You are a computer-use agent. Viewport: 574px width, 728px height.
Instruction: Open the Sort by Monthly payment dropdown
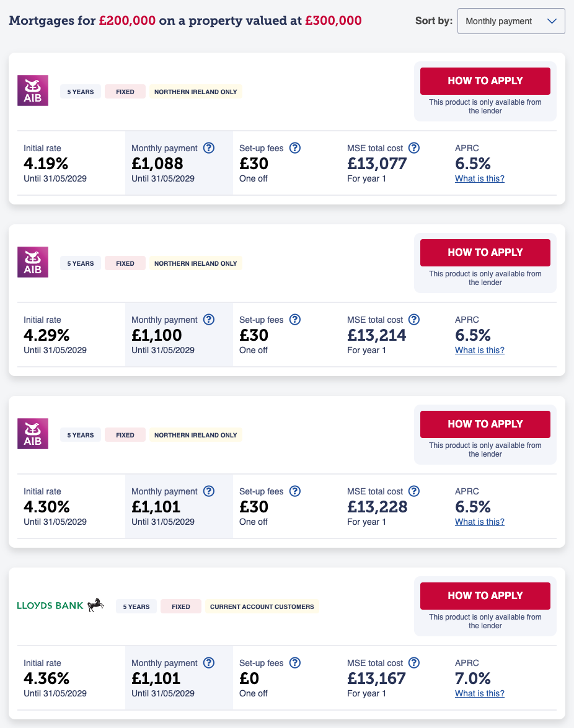pyautogui.click(x=510, y=21)
